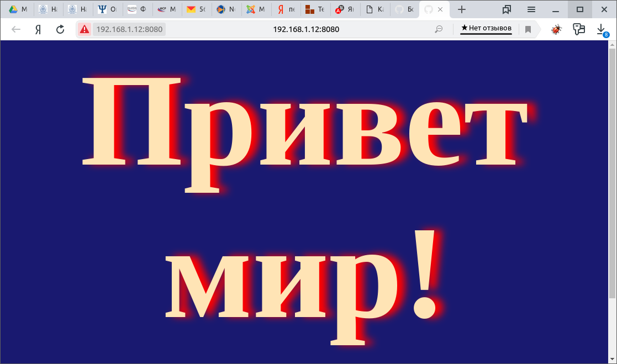
Task: Open the browser hamburger menu
Action: click(x=531, y=9)
